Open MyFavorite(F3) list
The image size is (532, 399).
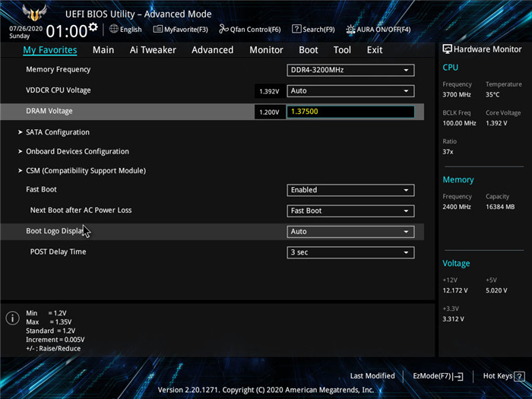tap(181, 30)
